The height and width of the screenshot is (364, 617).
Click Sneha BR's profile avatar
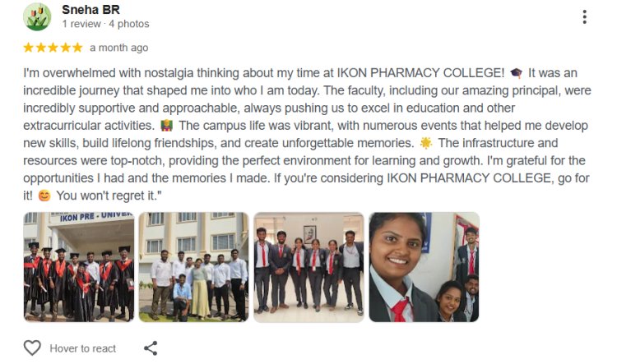pyautogui.click(x=37, y=17)
